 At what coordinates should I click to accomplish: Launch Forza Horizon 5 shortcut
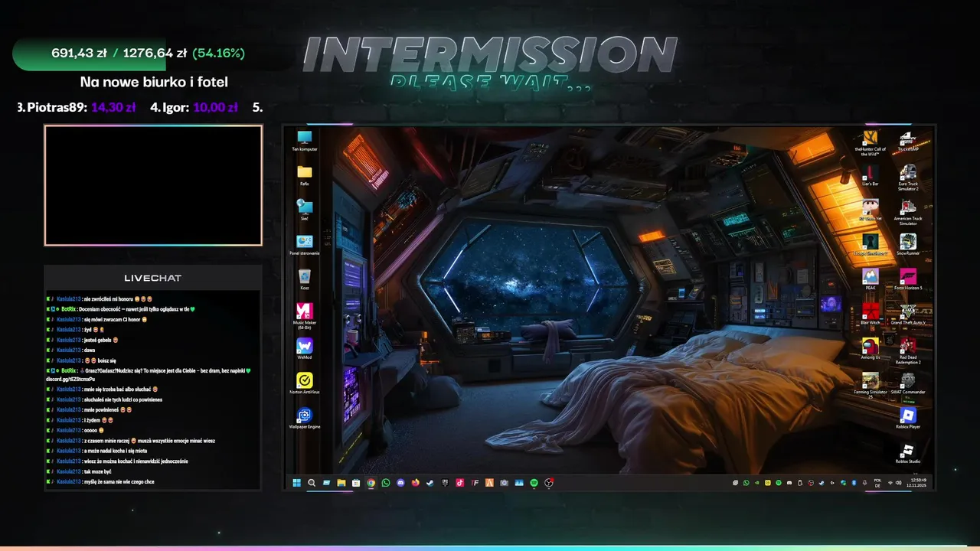908,279
